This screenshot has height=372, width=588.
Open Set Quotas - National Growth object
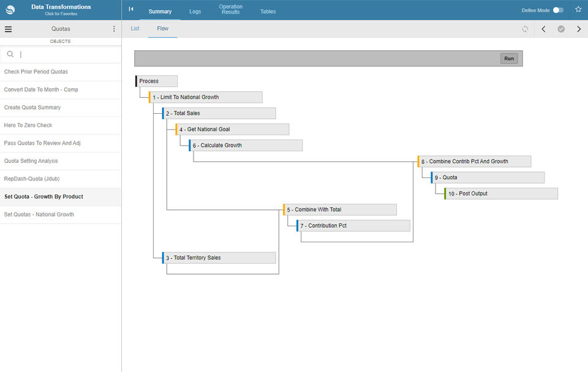[x=61, y=214]
